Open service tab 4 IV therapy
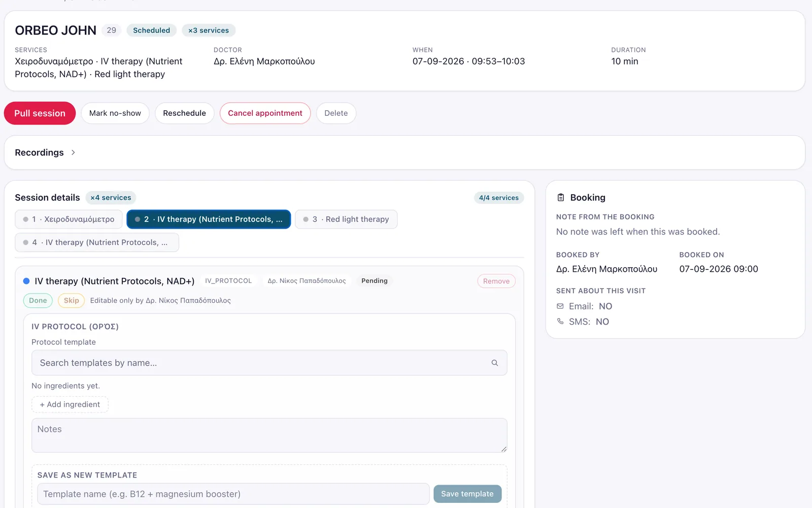Image resolution: width=812 pixels, height=508 pixels. tap(97, 242)
